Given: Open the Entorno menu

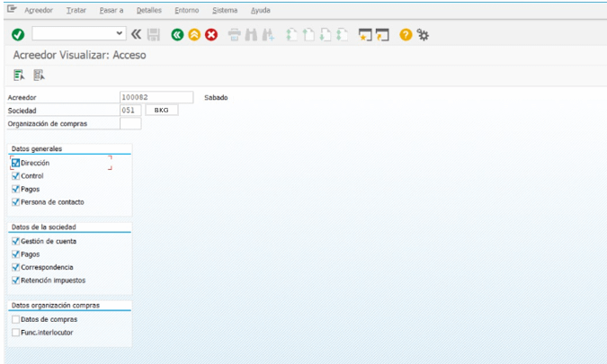Looking at the screenshot, I should [x=186, y=10].
